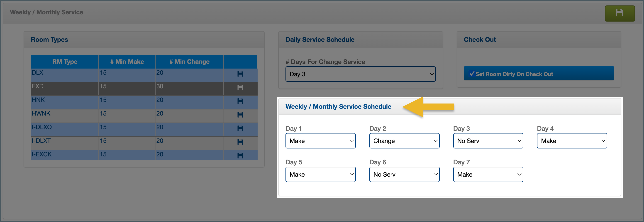Click the EXD Min Change value 30
Screen dimensions: 644x222
(x=160, y=86)
